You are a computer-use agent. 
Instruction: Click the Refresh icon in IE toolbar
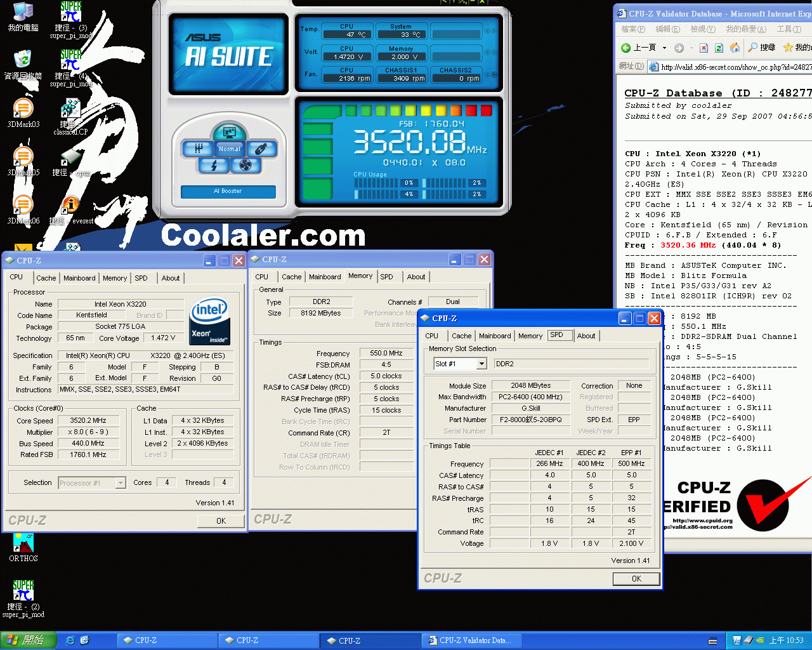pos(719,48)
